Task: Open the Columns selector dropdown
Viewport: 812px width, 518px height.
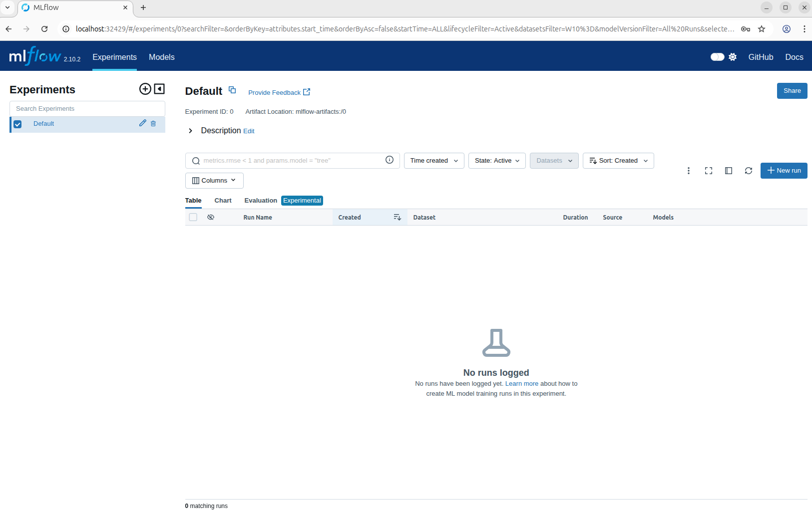Action: point(214,181)
